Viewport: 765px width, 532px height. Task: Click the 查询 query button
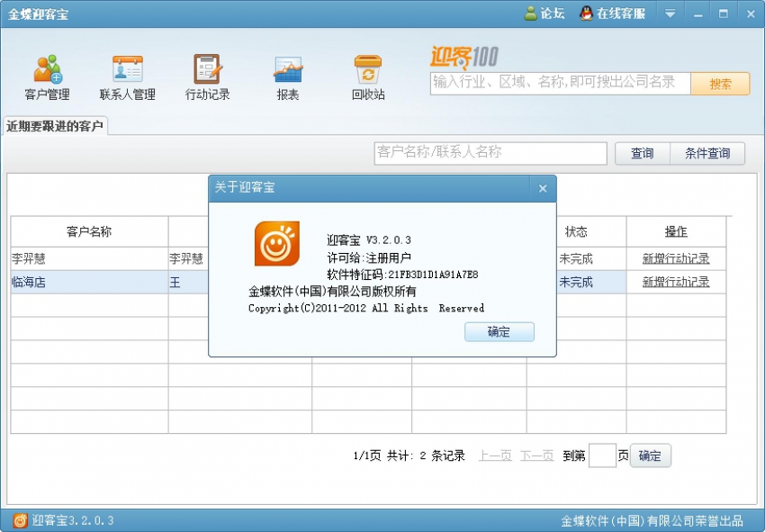click(x=642, y=153)
